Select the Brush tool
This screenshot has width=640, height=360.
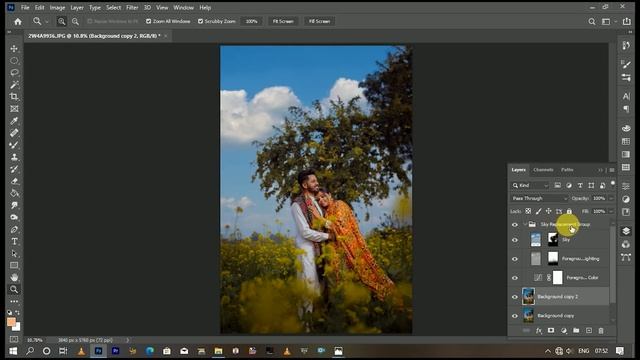pyautogui.click(x=14, y=145)
